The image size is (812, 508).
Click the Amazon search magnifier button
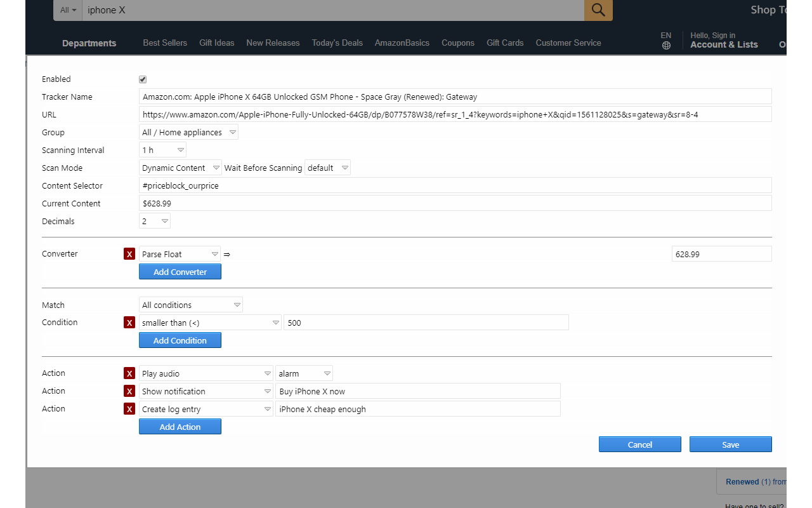[x=598, y=10]
